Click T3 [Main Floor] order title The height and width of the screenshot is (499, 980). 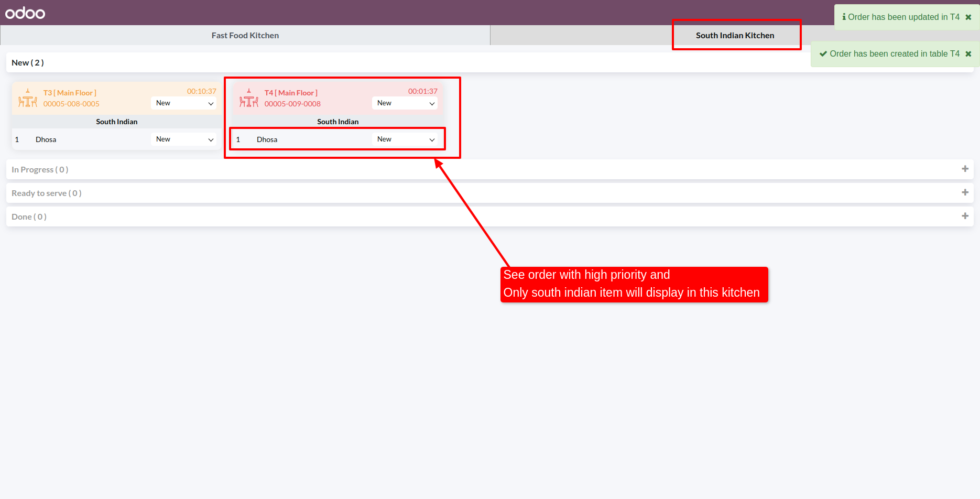(70, 93)
